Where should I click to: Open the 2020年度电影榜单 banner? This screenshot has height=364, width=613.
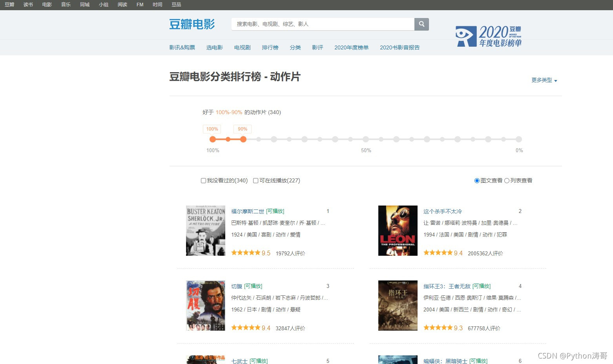point(489,36)
